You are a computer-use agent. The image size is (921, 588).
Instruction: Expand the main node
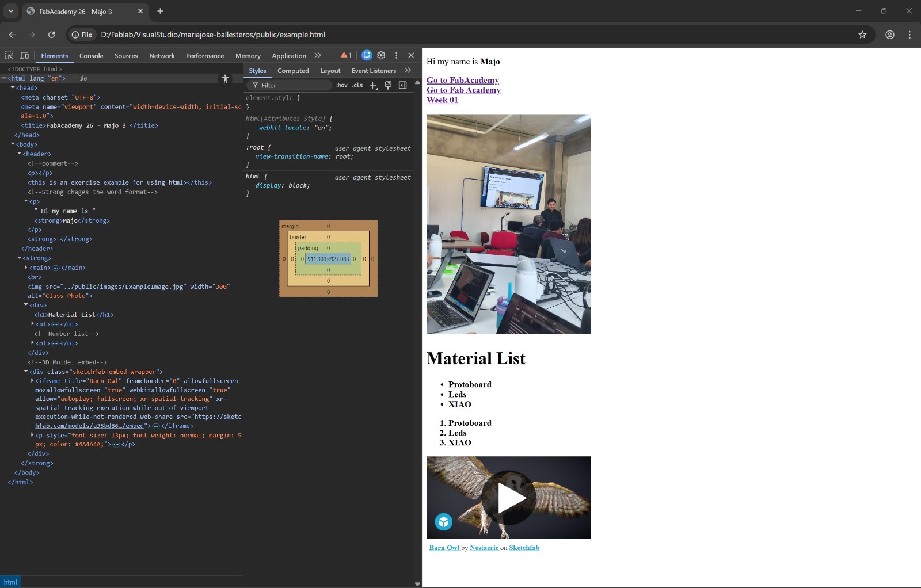[x=26, y=268]
